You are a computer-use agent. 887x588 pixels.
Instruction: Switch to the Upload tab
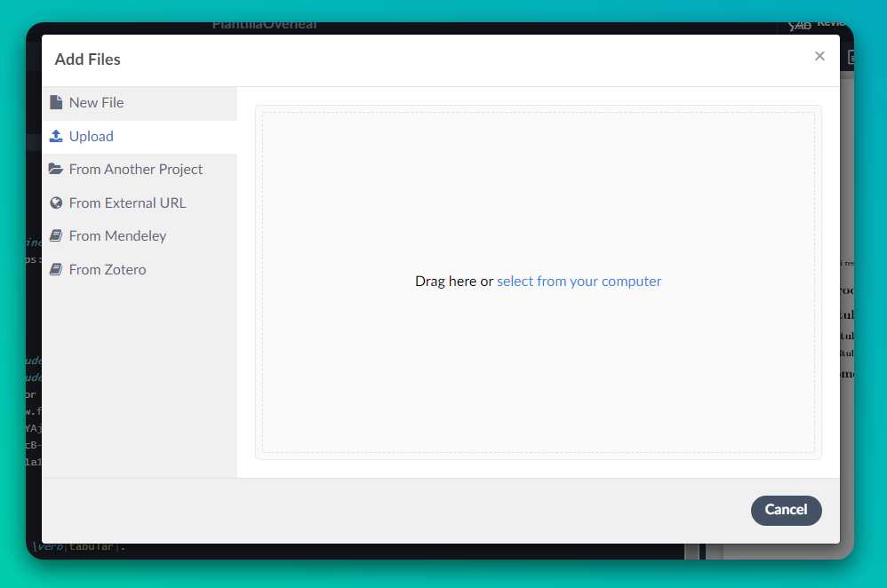(91, 136)
